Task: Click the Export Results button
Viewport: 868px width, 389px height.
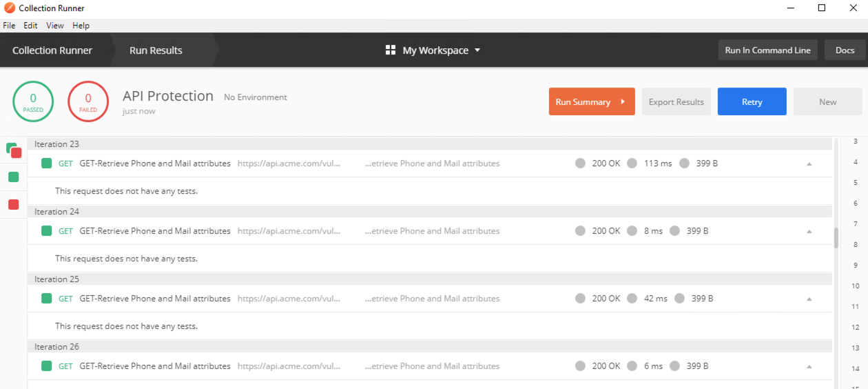Action: [x=676, y=101]
